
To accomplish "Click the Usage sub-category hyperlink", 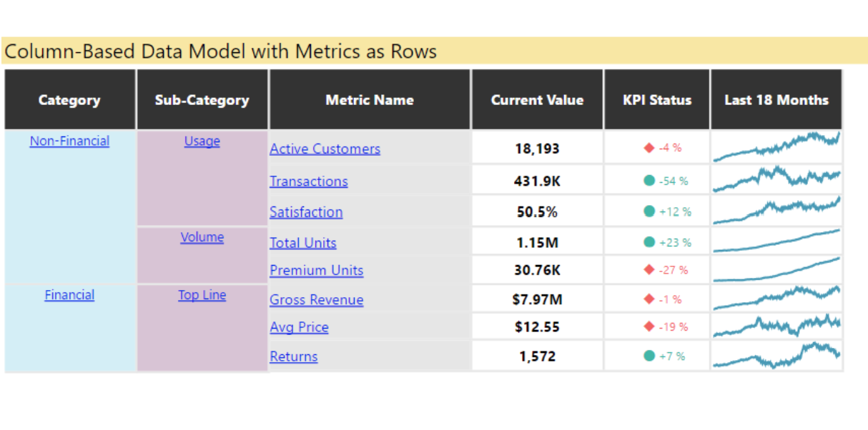I will [202, 141].
